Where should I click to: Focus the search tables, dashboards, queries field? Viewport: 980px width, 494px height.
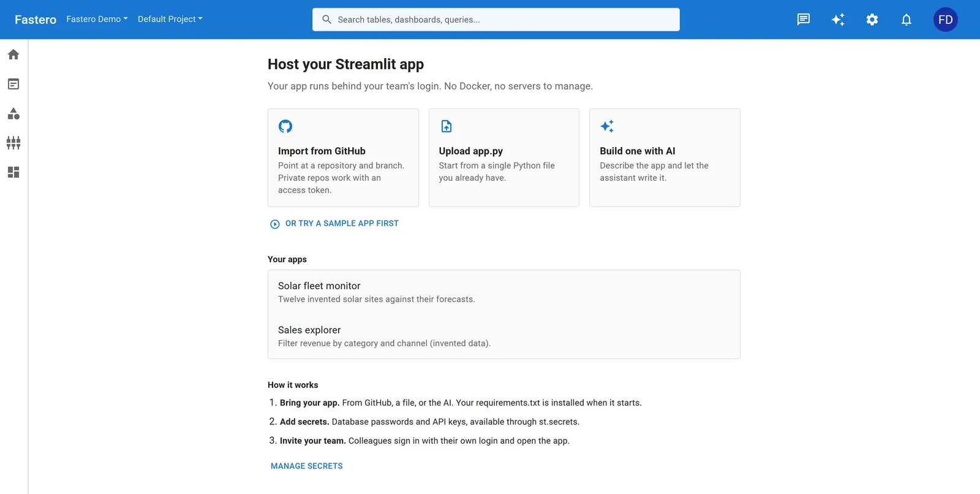click(496, 20)
